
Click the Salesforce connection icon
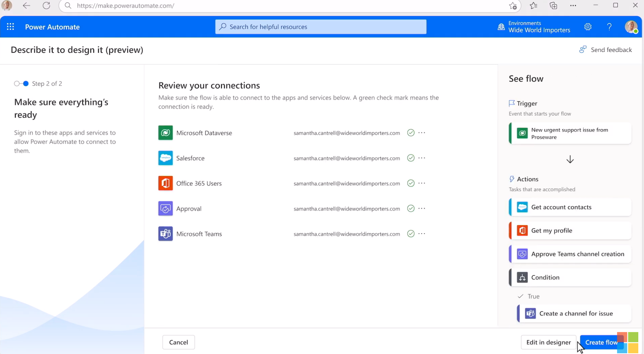[165, 158]
